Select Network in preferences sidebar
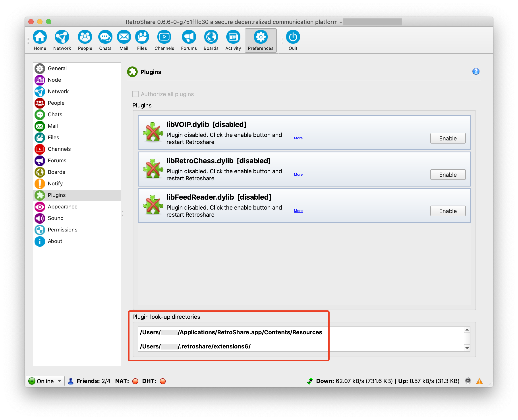Image resolution: width=518 pixels, height=420 pixels. coord(77,91)
